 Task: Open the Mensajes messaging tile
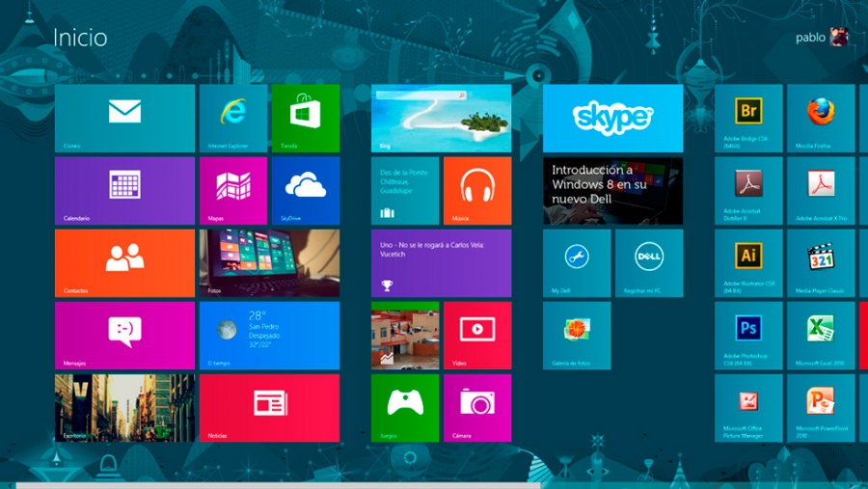point(124,336)
